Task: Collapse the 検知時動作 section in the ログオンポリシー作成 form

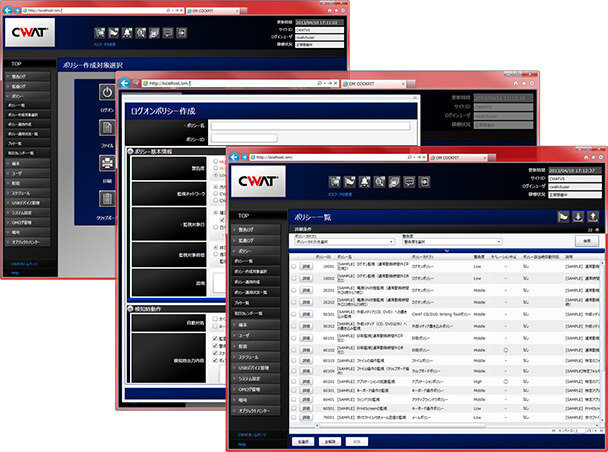Action: 130,309
